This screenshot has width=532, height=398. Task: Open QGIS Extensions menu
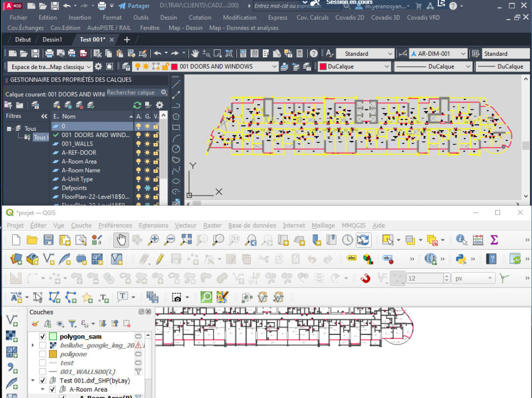[153, 225]
